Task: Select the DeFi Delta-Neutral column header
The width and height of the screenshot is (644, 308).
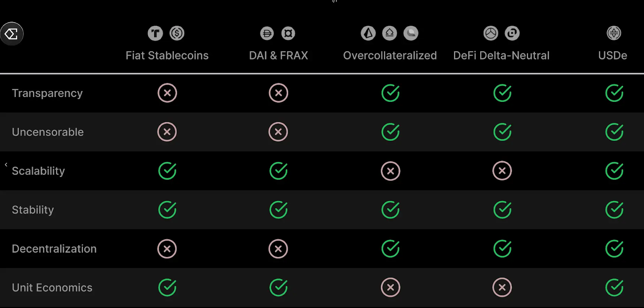Action: (501, 56)
